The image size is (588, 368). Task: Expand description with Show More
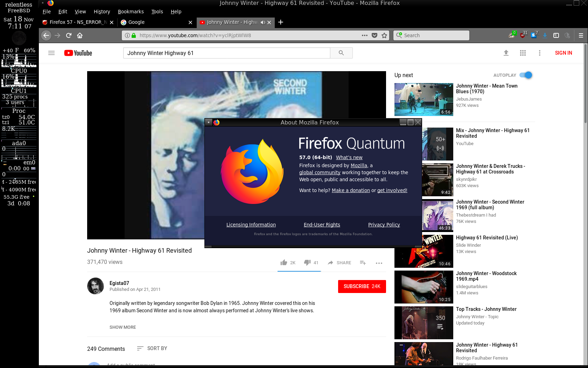[122, 327]
